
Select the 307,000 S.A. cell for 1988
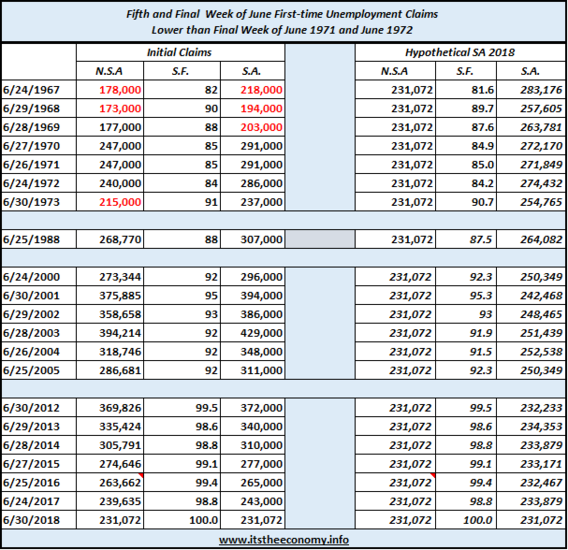coord(252,239)
